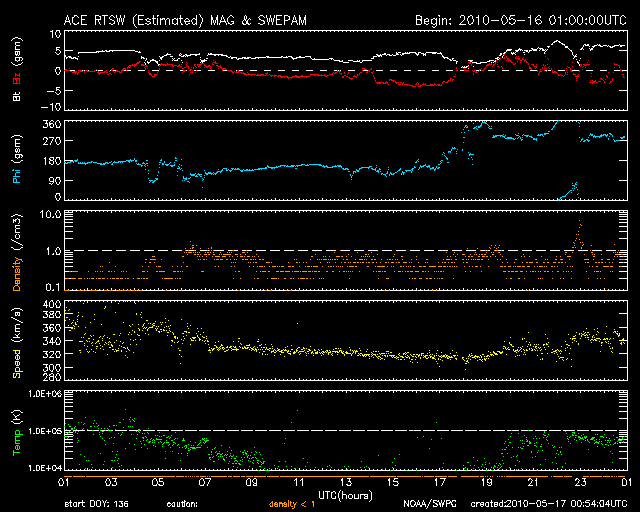Click the hour 19 tick on time axis

click(486, 482)
